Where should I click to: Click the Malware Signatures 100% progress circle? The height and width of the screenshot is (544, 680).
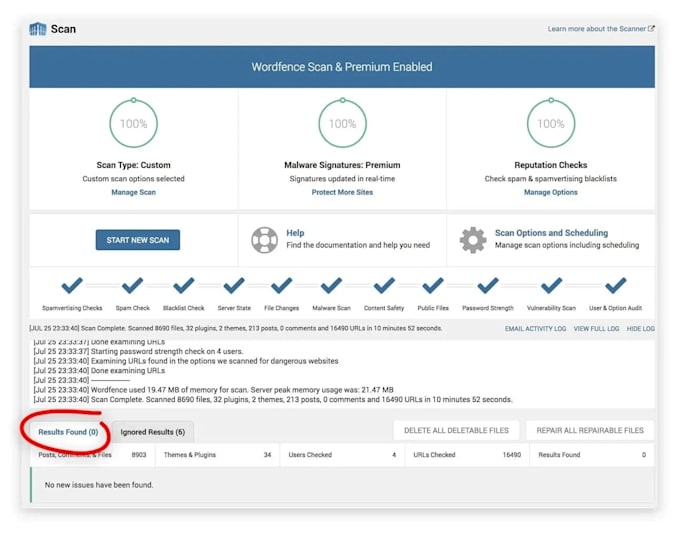tap(342, 124)
